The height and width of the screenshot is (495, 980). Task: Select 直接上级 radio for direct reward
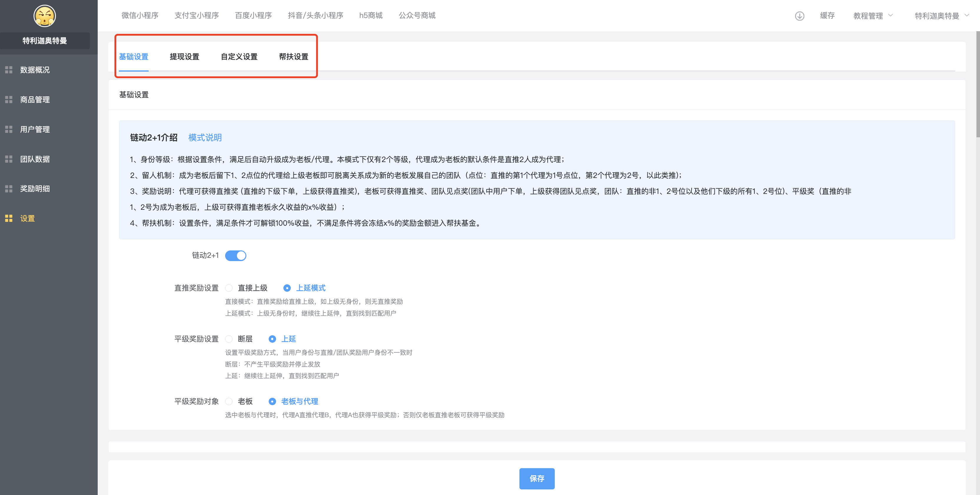click(229, 288)
